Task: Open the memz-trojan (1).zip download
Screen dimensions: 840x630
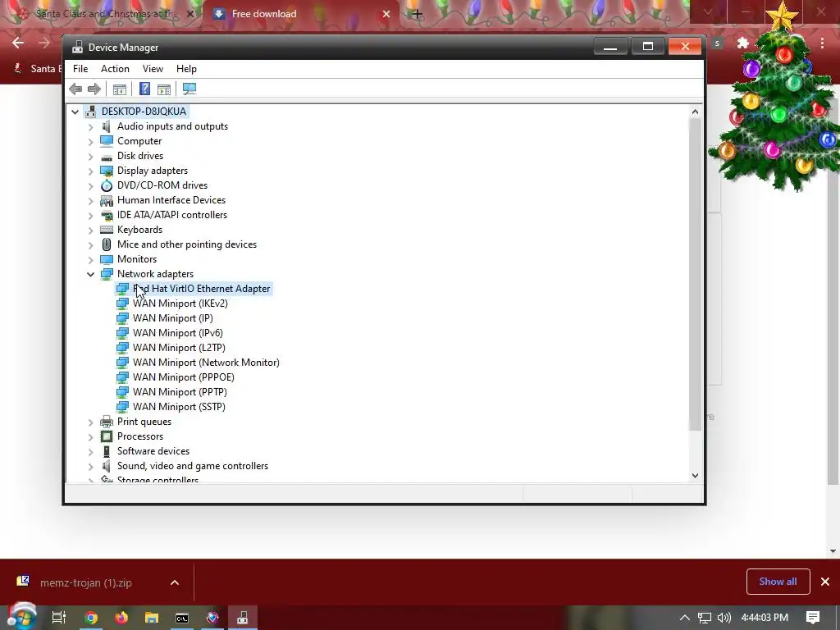Action: click(x=85, y=583)
